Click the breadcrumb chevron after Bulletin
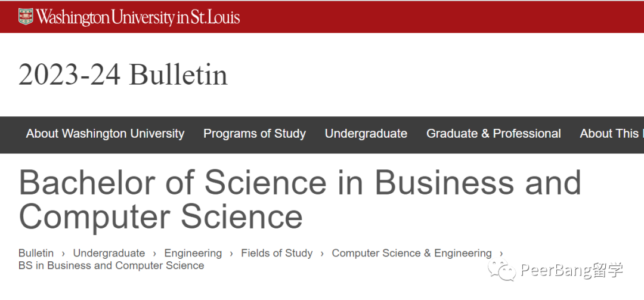 (63, 253)
